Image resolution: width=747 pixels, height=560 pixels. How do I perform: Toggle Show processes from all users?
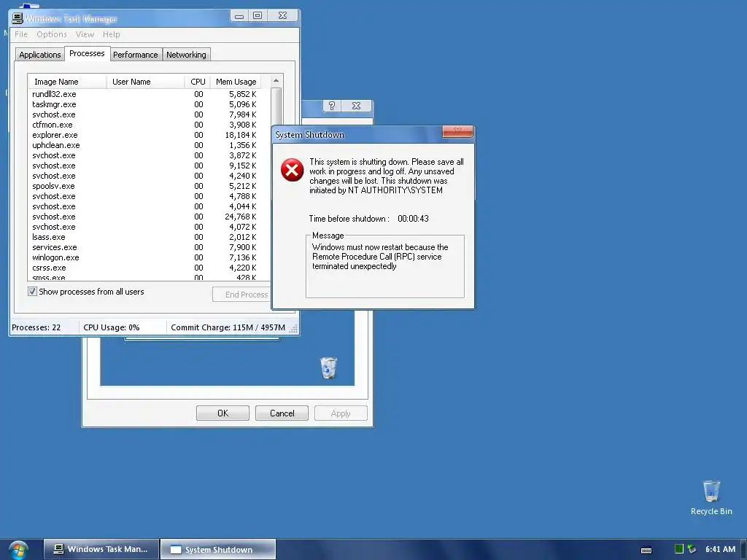point(32,292)
